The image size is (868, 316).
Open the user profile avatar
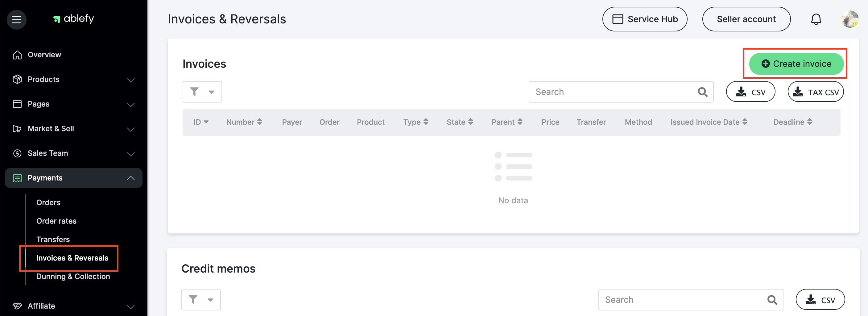coord(849,19)
